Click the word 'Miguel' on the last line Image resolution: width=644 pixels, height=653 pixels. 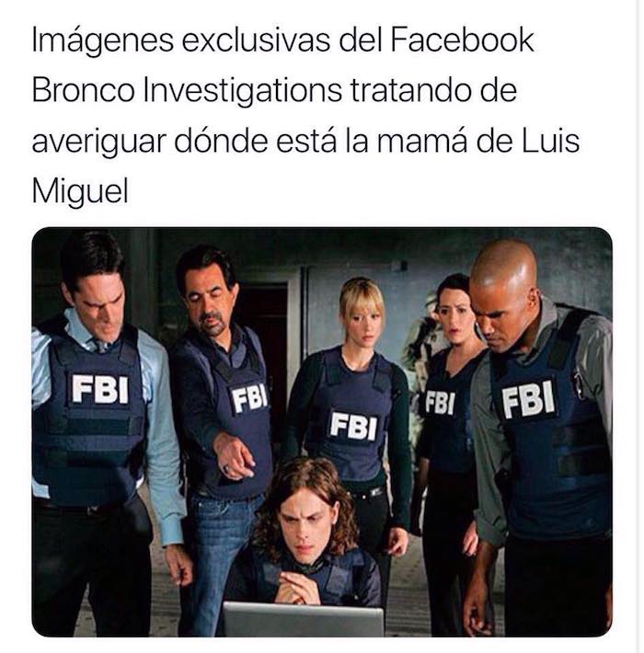pyautogui.click(x=80, y=192)
